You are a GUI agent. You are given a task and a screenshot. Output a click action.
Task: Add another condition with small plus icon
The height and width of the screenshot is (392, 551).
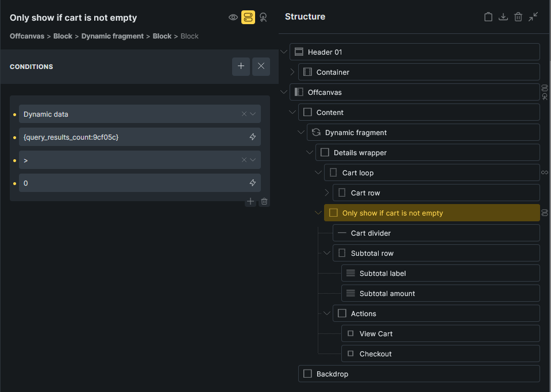[x=251, y=201]
